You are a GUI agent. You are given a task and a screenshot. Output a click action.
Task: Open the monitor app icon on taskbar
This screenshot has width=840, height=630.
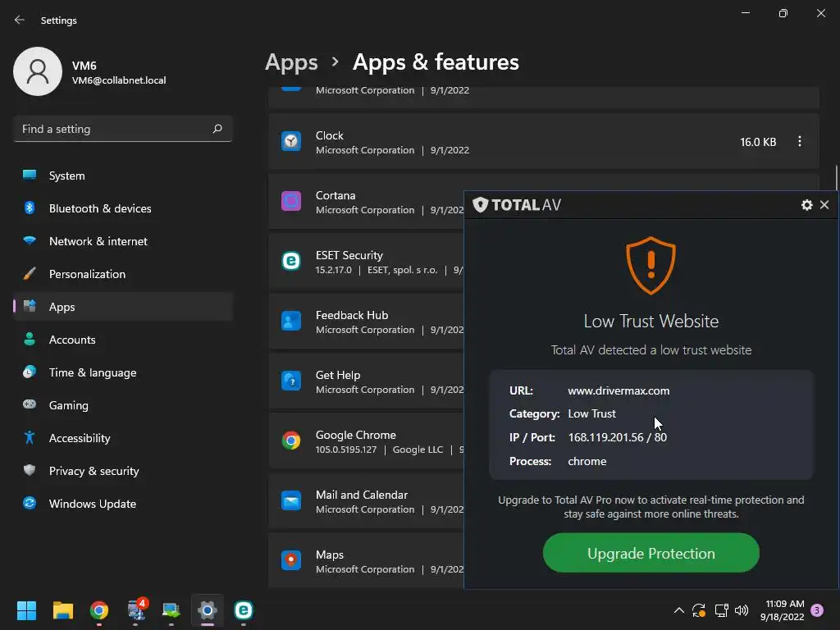[x=171, y=610]
